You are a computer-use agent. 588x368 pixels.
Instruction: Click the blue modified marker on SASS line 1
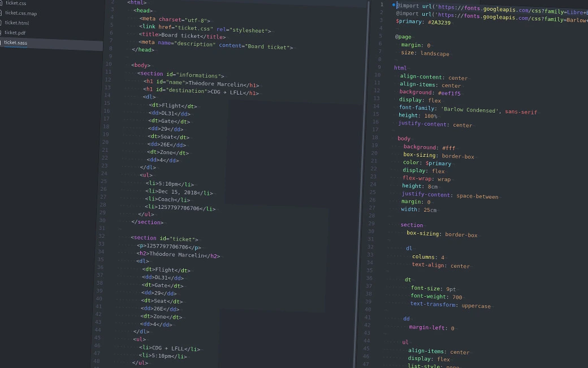[x=394, y=5]
